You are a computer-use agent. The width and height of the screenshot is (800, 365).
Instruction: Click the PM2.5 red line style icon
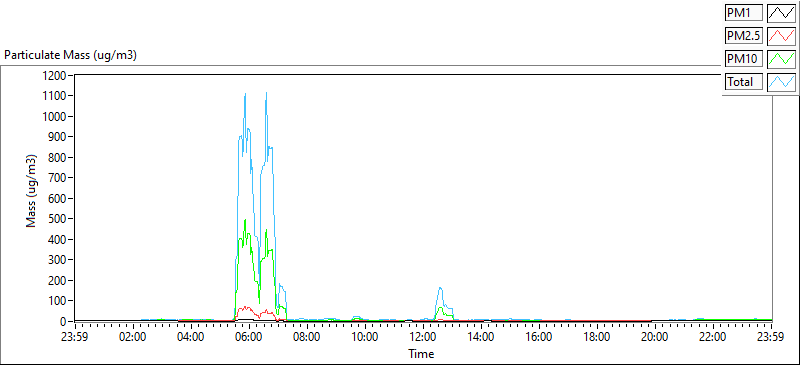click(781, 36)
